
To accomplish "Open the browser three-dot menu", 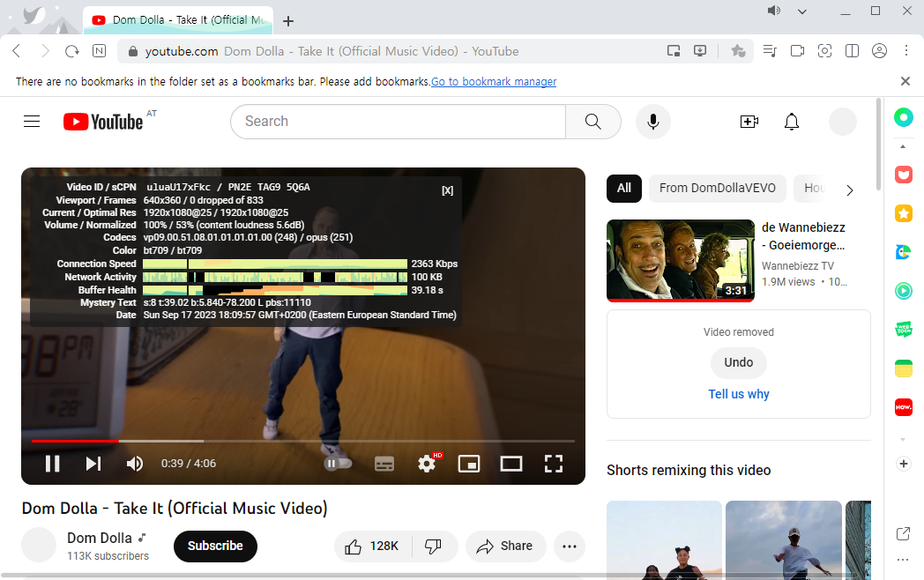I will [x=906, y=51].
